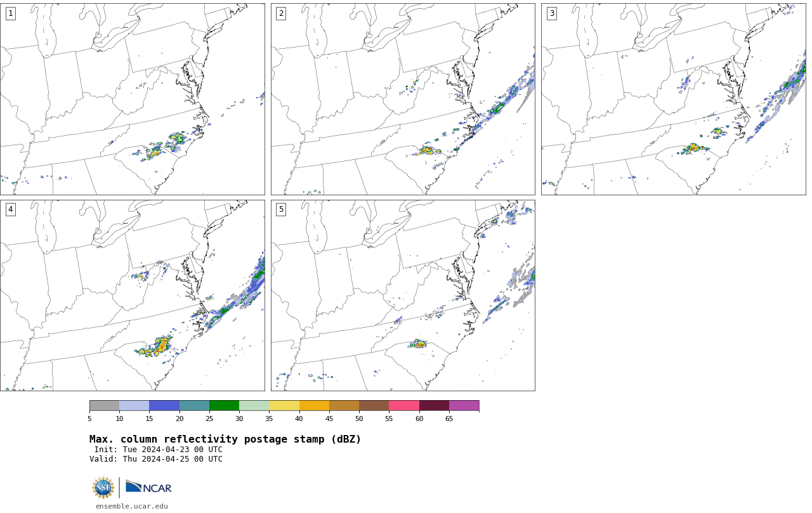
Task: Open ensemble member 5 reflectivity map
Action: click(x=403, y=295)
